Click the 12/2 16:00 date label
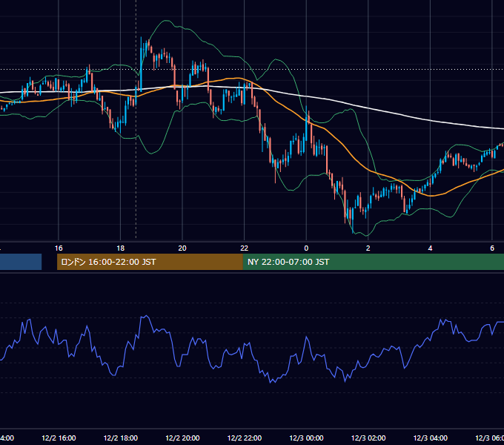Viewport: 504px width, 445px height. [x=59, y=438]
